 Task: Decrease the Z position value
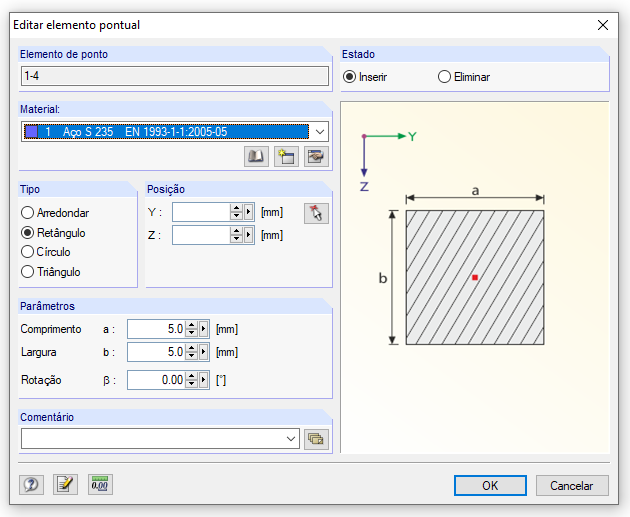(x=236, y=239)
